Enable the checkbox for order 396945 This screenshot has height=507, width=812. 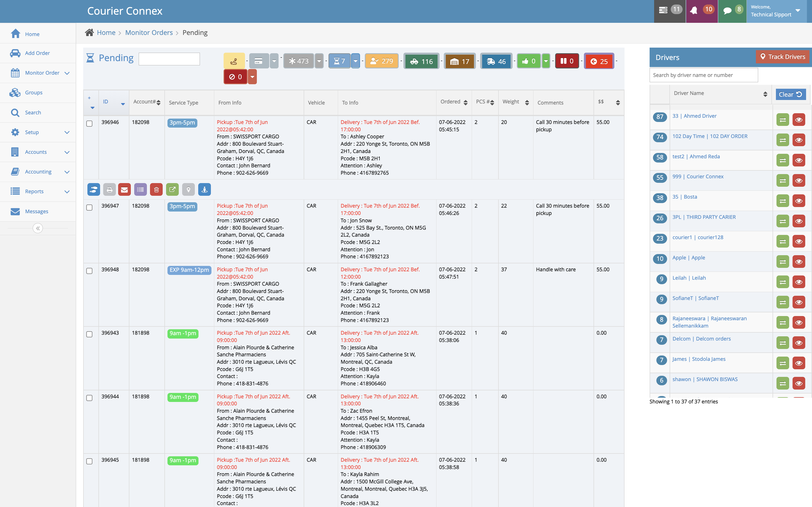[x=89, y=462]
